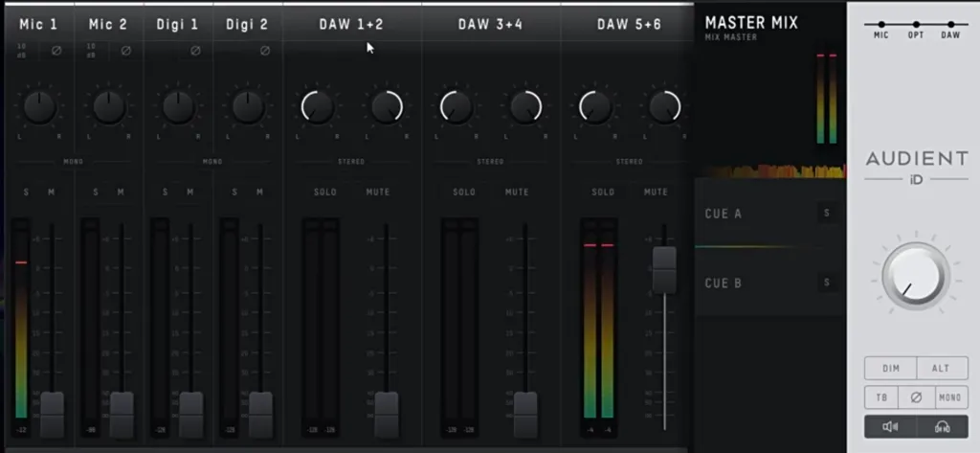
Task: Mute the DAW 1+2 channel
Action: tap(378, 193)
